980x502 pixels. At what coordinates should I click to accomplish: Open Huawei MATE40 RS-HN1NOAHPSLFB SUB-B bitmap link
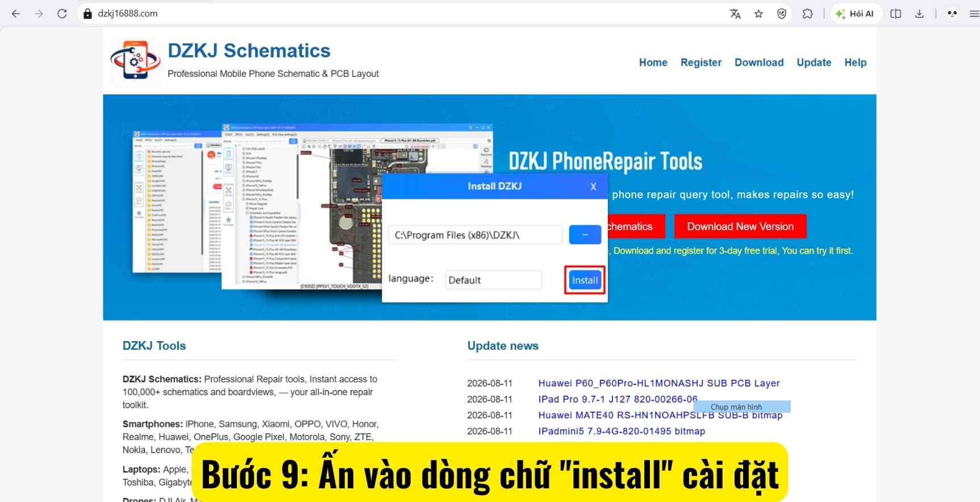coord(660,415)
